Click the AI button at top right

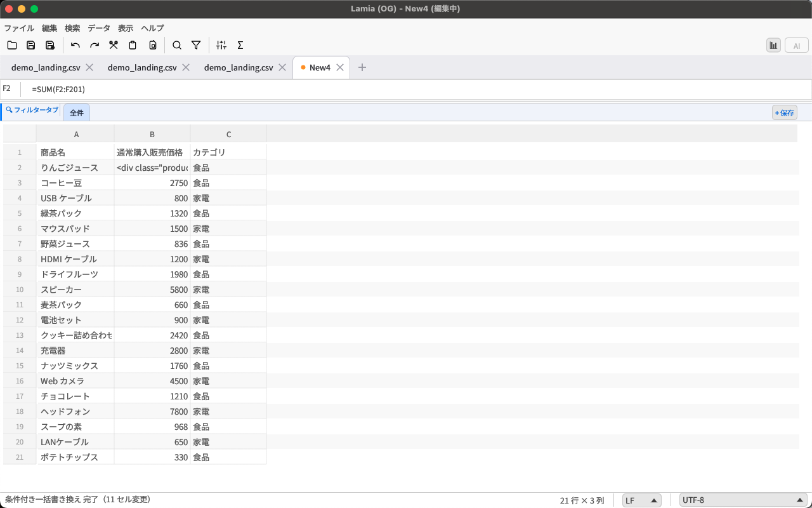tap(796, 45)
